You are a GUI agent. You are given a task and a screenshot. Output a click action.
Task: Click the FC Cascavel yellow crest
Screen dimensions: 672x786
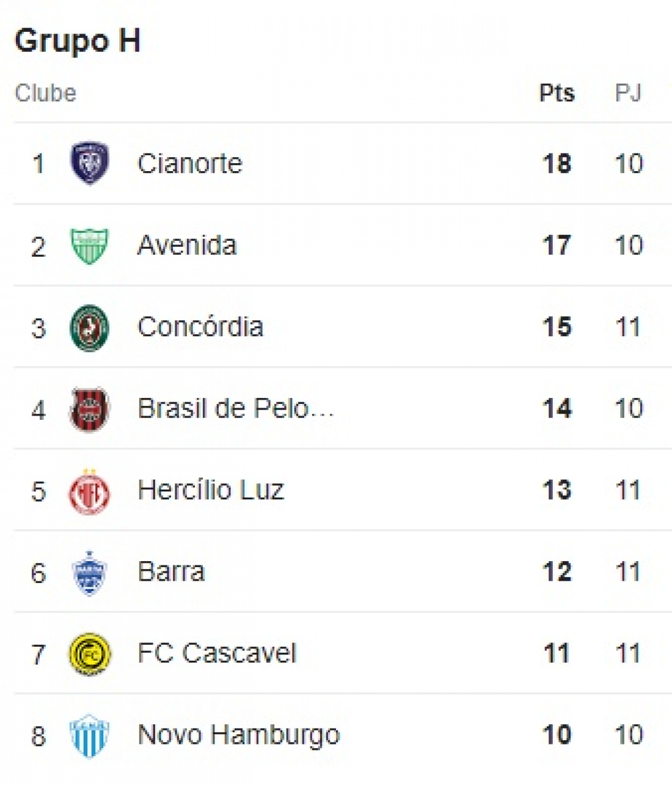click(90, 654)
